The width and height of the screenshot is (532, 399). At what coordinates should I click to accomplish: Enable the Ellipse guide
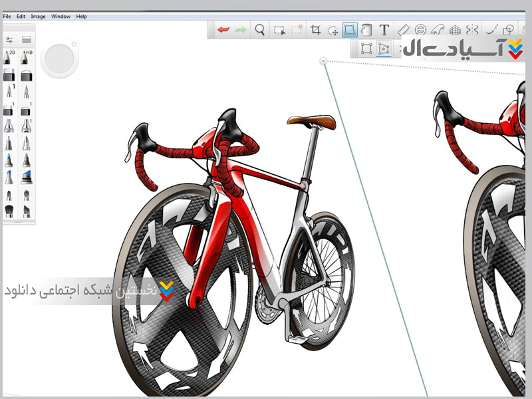(x=420, y=30)
